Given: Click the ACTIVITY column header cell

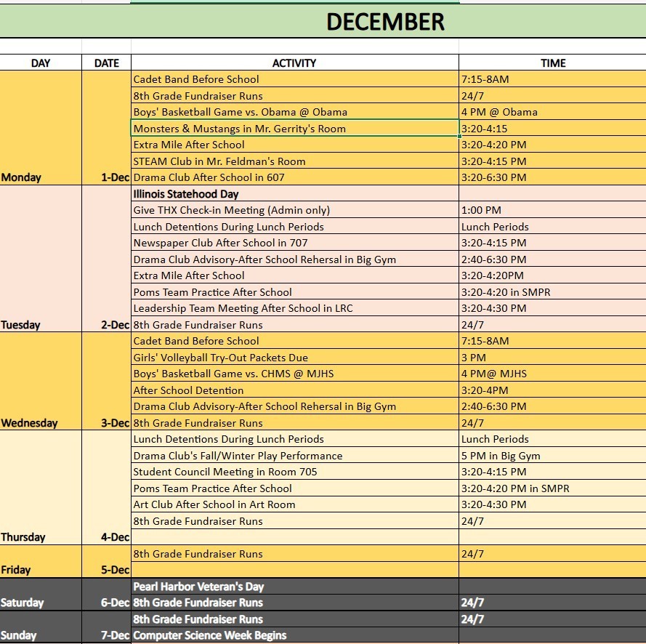Looking at the screenshot, I should point(294,63).
